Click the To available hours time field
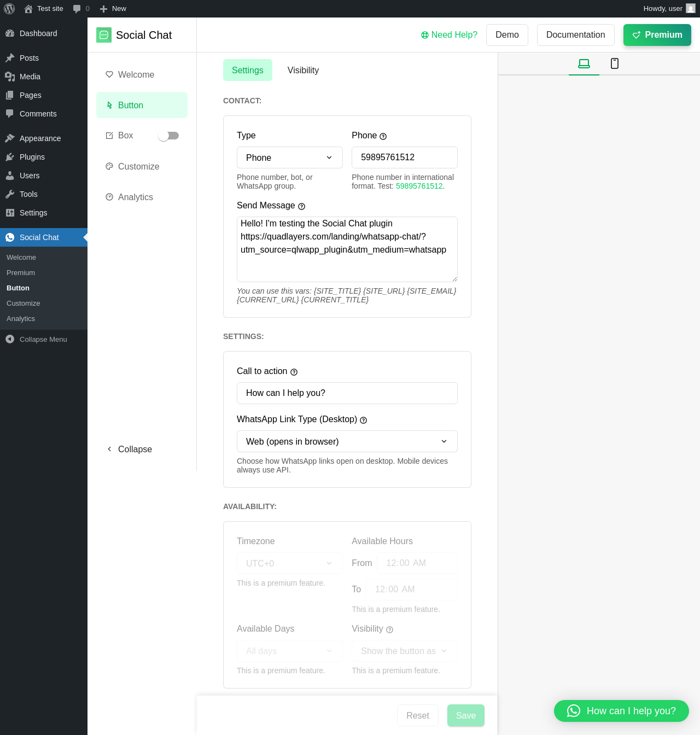The height and width of the screenshot is (735, 700). 412,590
